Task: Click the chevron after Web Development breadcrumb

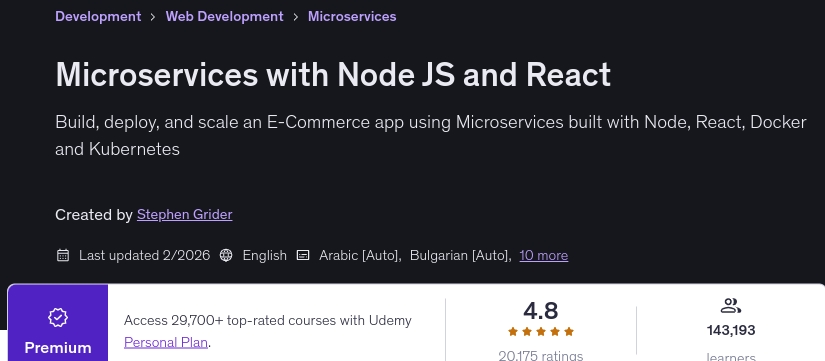Action: [296, 17]
